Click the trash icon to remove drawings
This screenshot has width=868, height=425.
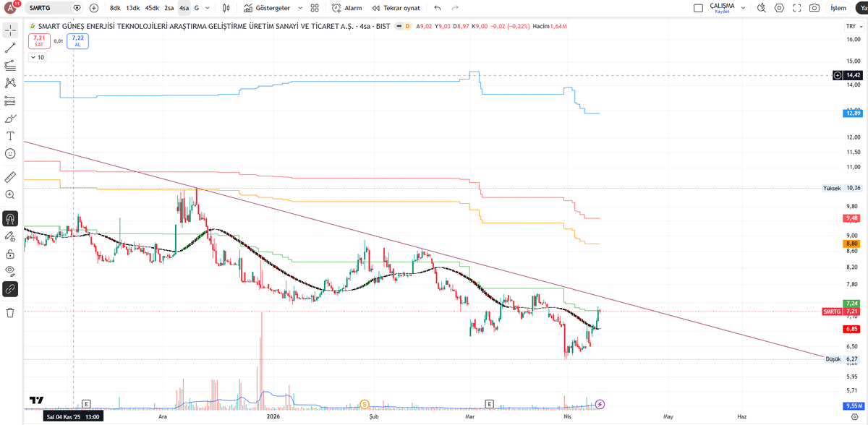10,312
